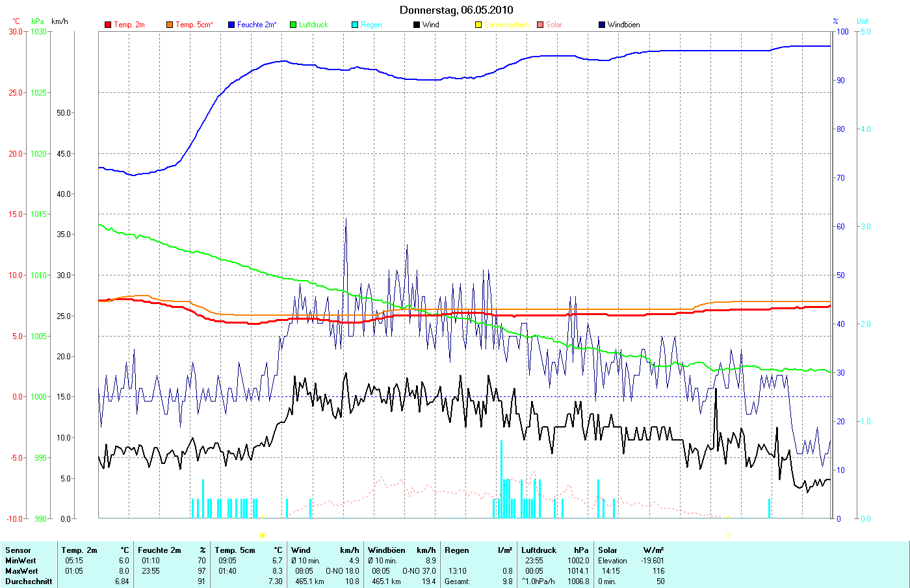Viewport: 910px width, 588px height.
Task: Click the chart title Donnerstag, 06.05.2010
Action: [x=456, y=10]
